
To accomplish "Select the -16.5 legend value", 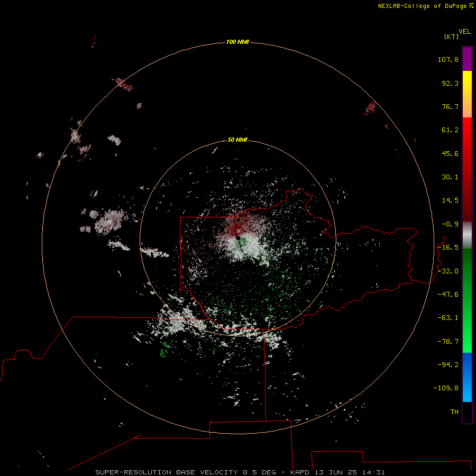I will tap(448, 248).
